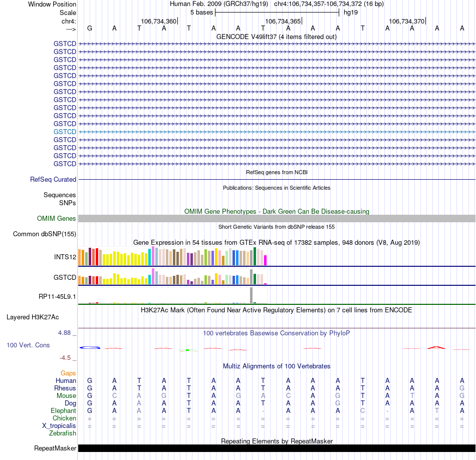Open 'Publications: Sequences in Scientific Articles' title
This screenshot has height=460, width=476.
(277, 188)
